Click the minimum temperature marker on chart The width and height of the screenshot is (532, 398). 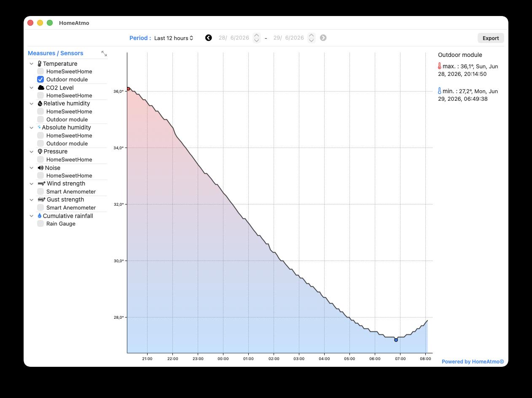click(396, 340)
